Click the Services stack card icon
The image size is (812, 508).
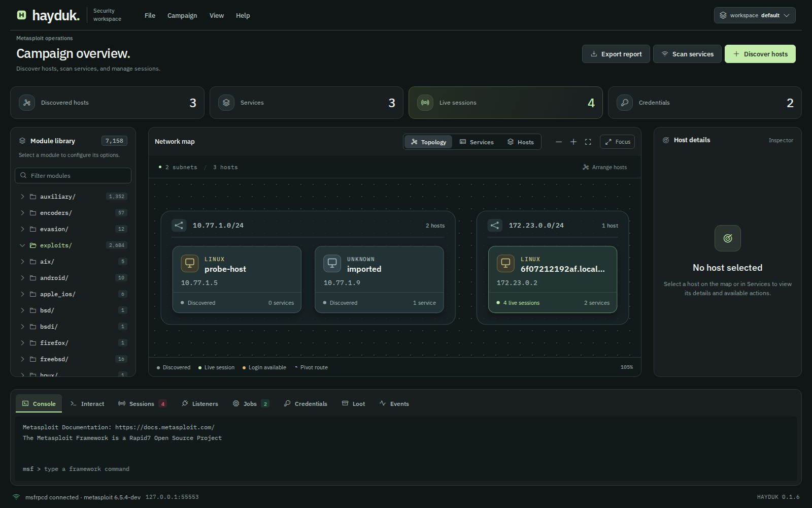226,103
